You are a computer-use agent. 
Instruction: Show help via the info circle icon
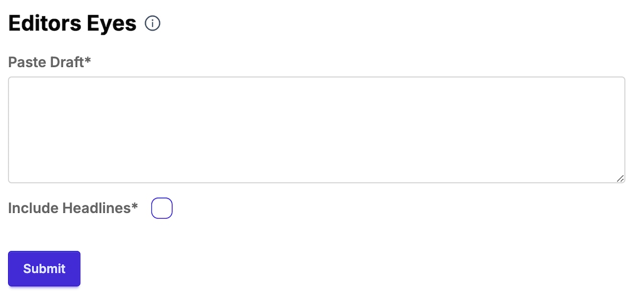152,23
